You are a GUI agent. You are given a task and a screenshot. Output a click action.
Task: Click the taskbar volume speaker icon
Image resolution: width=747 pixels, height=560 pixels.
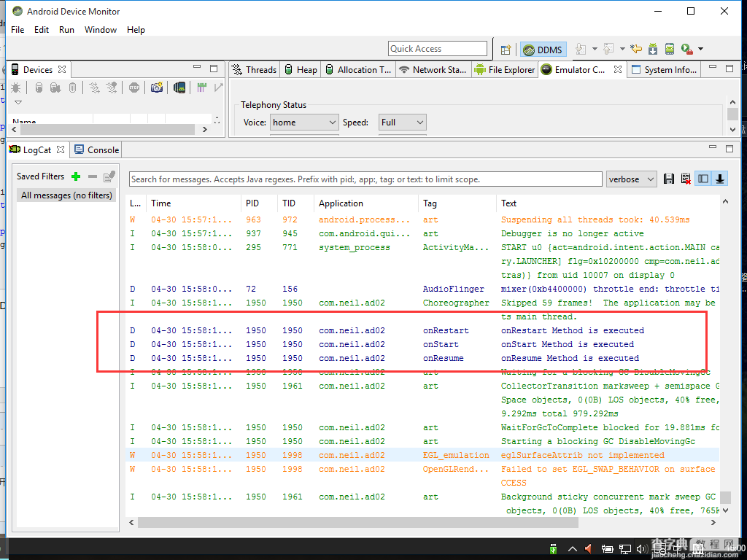640,549
